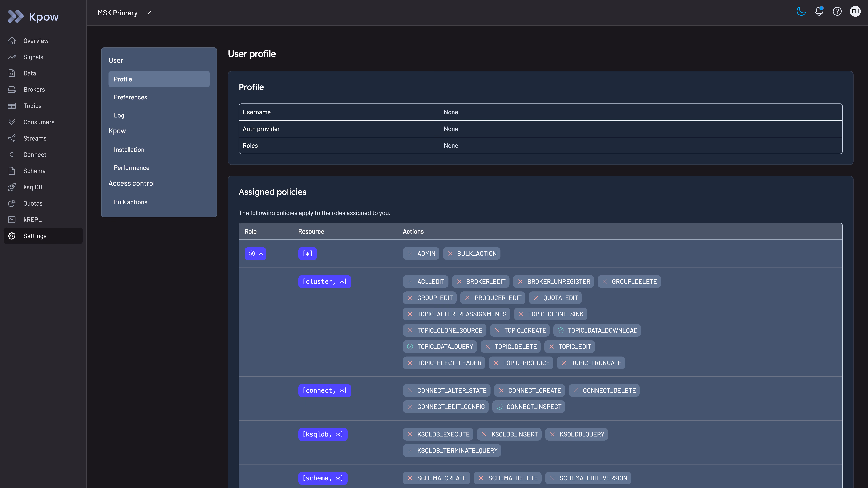
Task: Click the TOPIC_PRODUCE chip
Action: (x=521, y=363)
